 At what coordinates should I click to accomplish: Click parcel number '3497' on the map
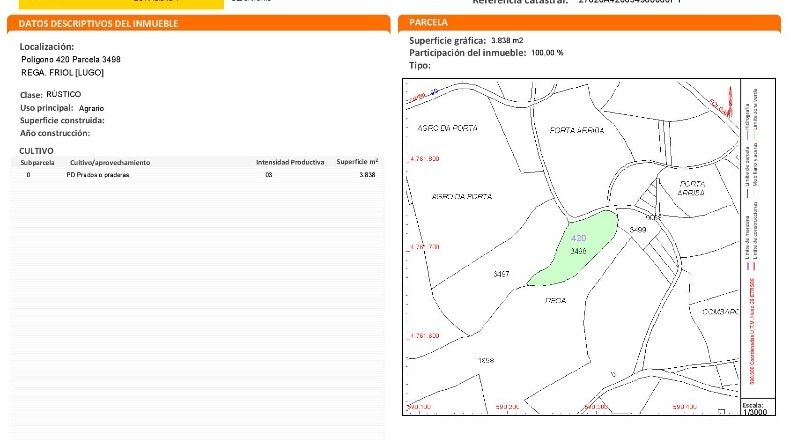click(501, 274)
